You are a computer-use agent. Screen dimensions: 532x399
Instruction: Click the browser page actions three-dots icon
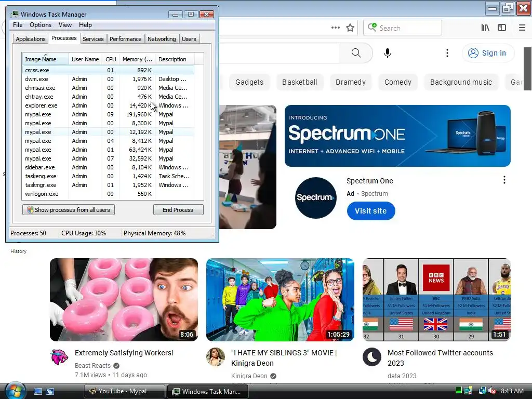click(336, 28)
